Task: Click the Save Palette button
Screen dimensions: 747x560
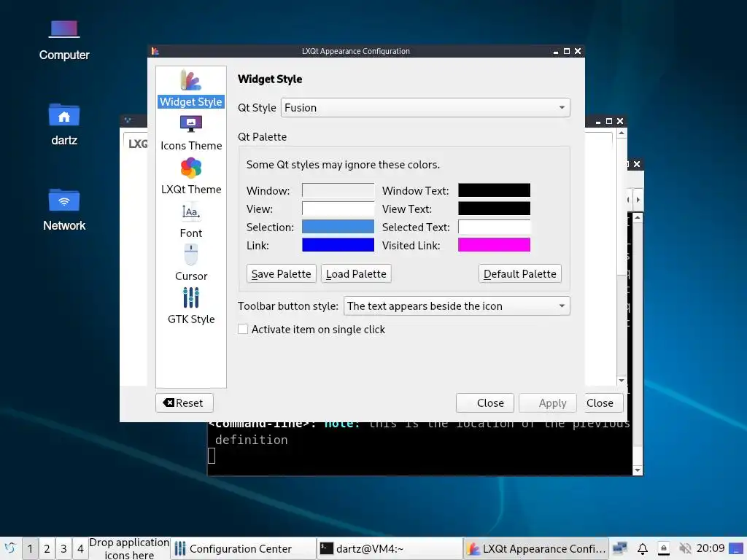Action: point(281,274)
